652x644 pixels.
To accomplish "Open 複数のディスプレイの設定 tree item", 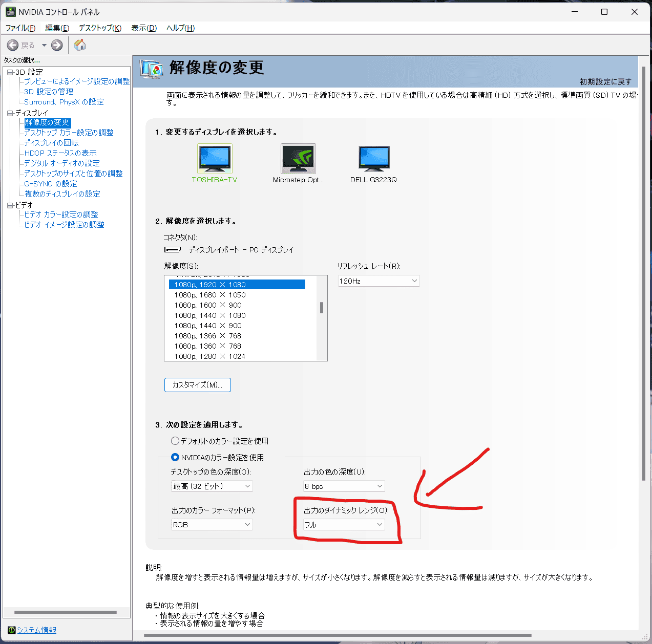I will [x=62, y=194].
